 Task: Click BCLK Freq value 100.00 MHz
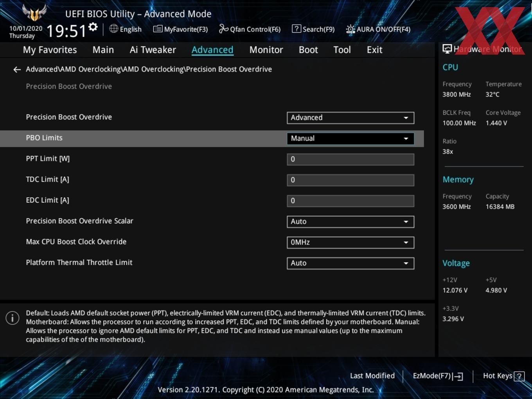[459, 123]
